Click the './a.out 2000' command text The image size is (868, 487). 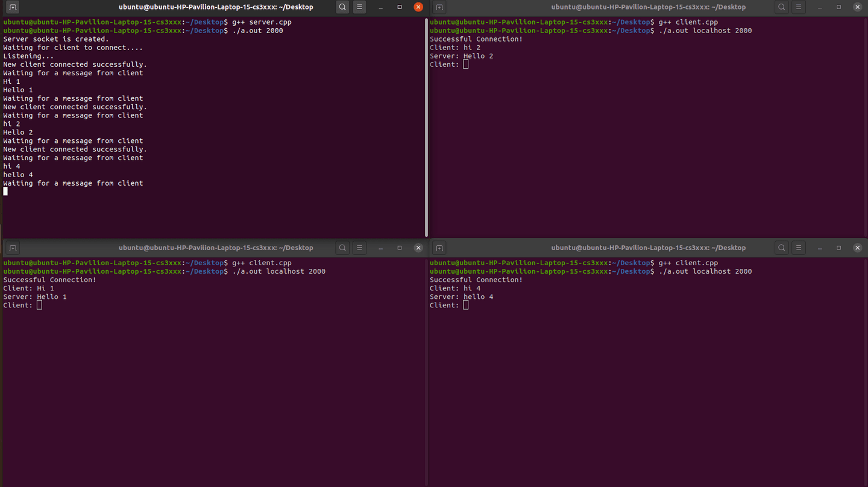coord(257,31)
